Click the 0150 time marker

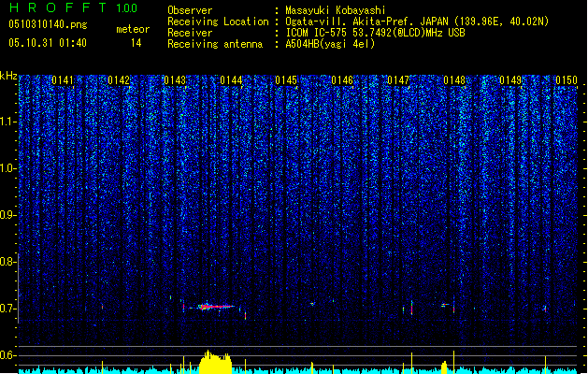[566, 80]
